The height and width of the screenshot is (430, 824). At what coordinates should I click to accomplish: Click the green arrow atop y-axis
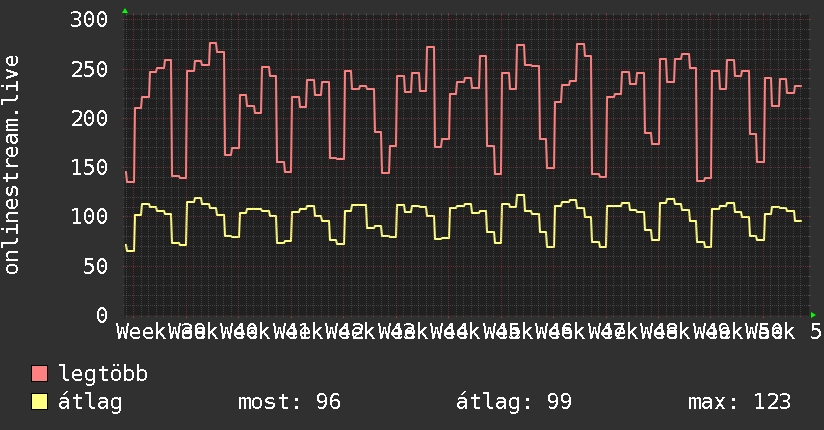click(125, 11)
